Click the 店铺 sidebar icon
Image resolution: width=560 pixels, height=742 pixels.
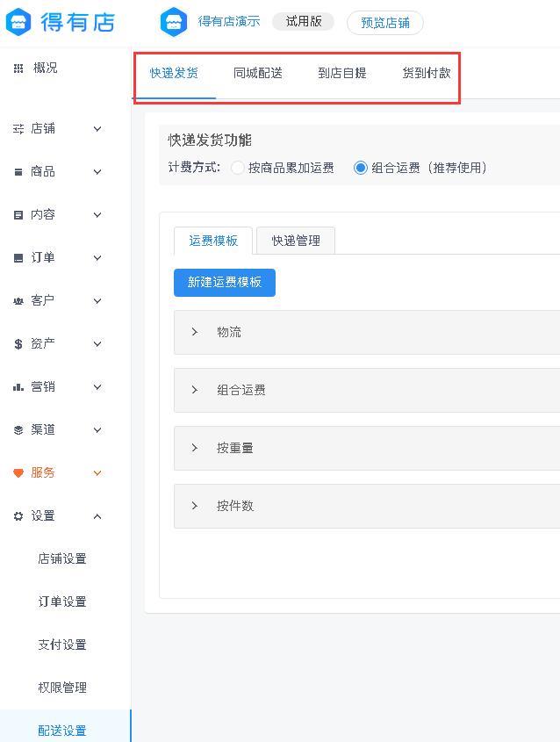(18, 129)
